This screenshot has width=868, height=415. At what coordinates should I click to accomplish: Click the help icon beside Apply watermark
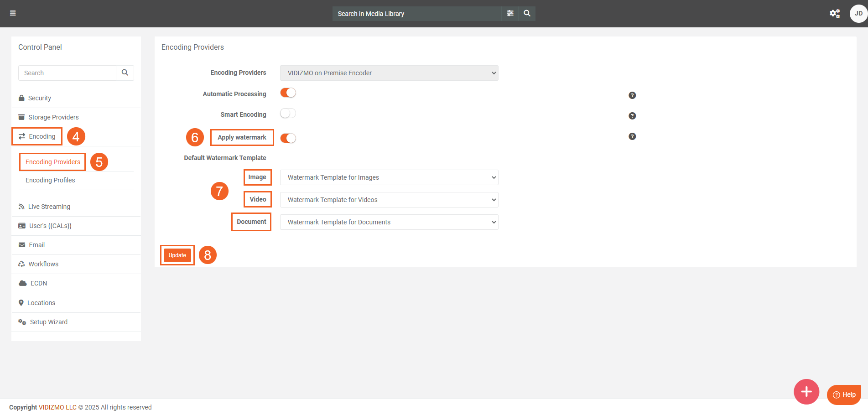632,136
